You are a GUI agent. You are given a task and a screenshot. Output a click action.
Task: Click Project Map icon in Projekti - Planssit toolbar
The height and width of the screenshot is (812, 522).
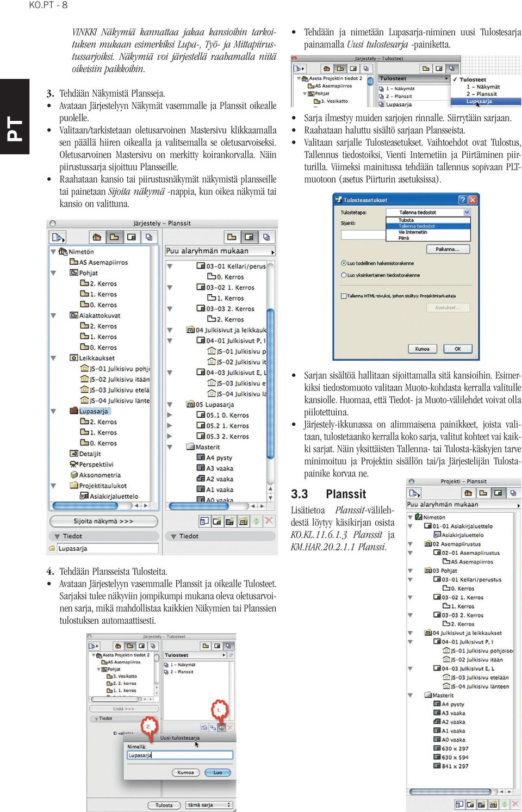468,493
